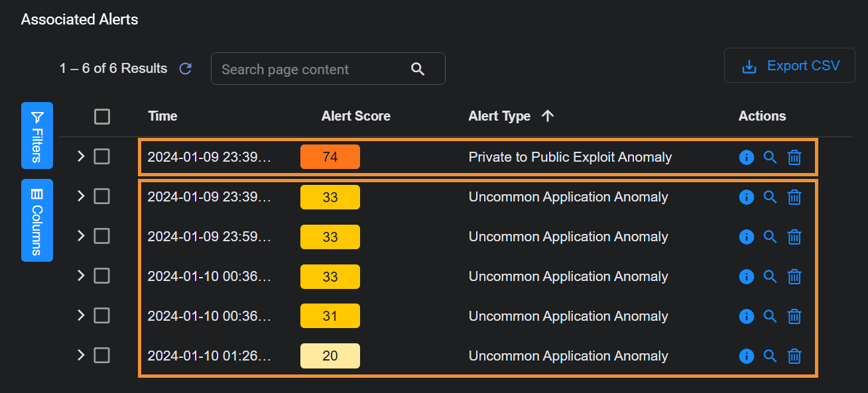The image size is (868, 393).
Task: Export the alerts as CSV
Action: [x=789, y=66]
